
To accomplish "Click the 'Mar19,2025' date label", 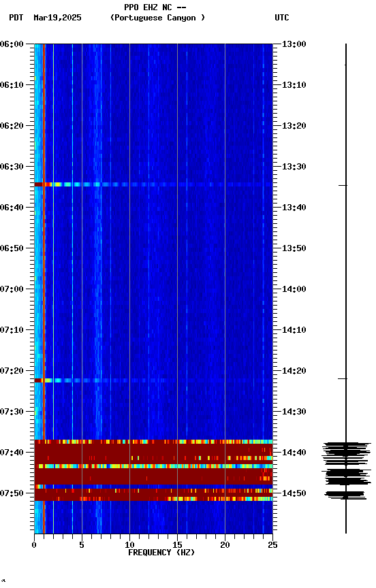I will [57, 18].
